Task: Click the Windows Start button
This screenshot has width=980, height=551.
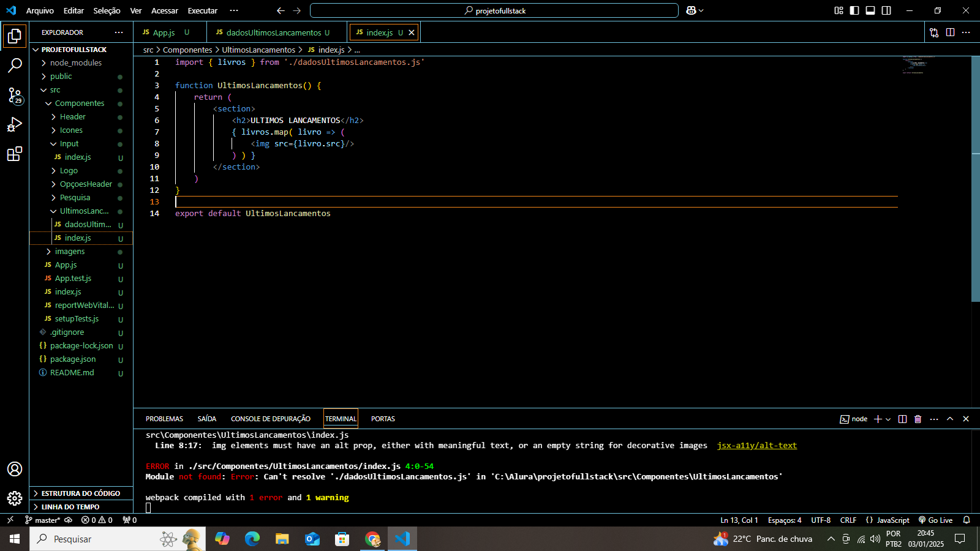Action: [15, 539]
